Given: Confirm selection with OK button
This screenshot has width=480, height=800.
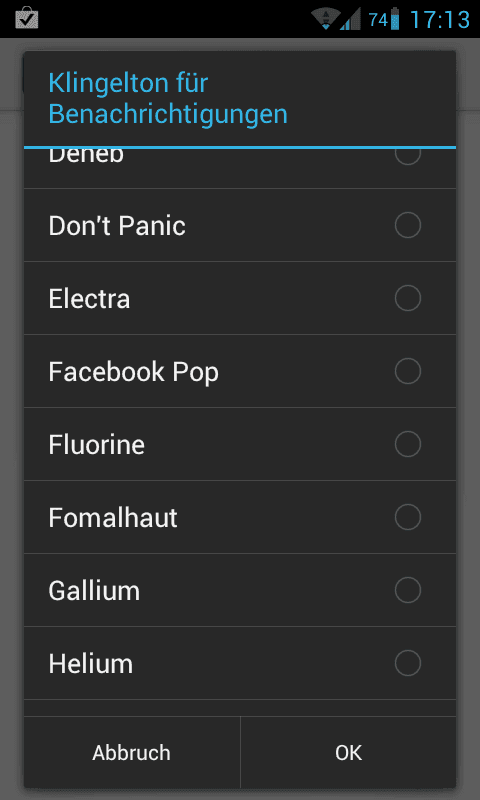Looking at the screenshot, I should 348,753.
